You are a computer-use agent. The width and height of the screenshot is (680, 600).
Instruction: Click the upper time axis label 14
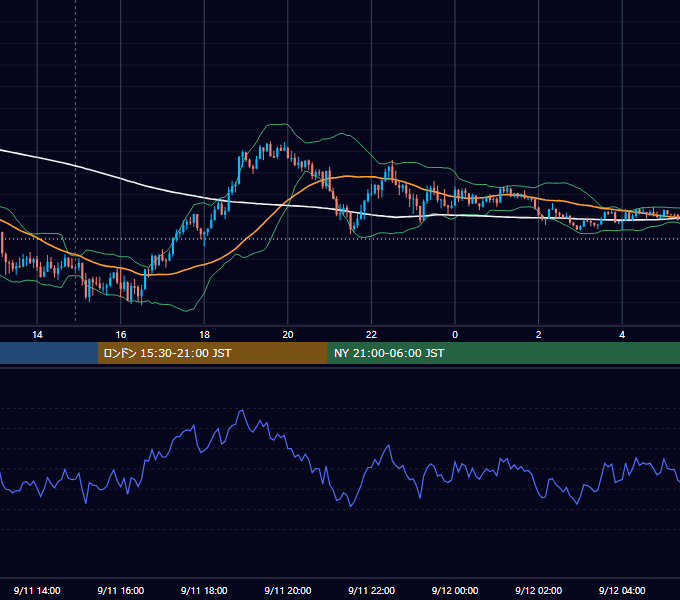tap(37, 335)
